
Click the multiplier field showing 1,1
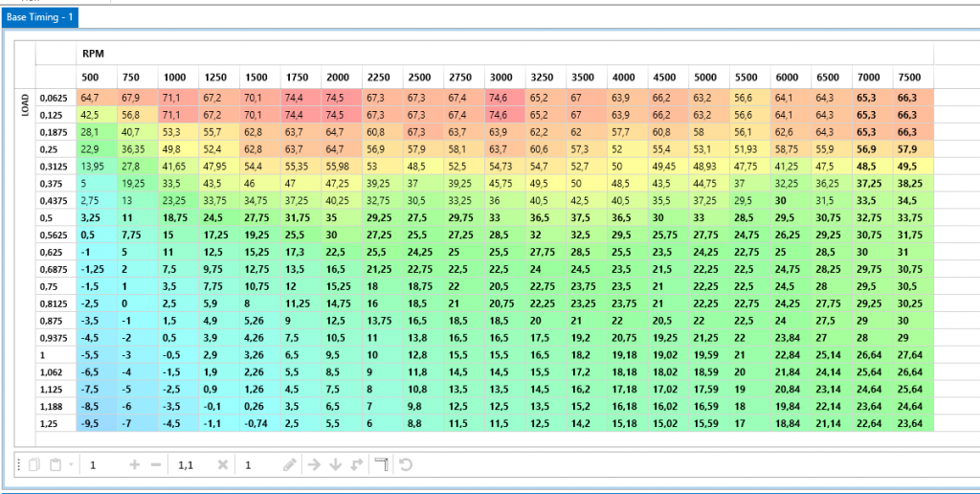tap(191, 465)
